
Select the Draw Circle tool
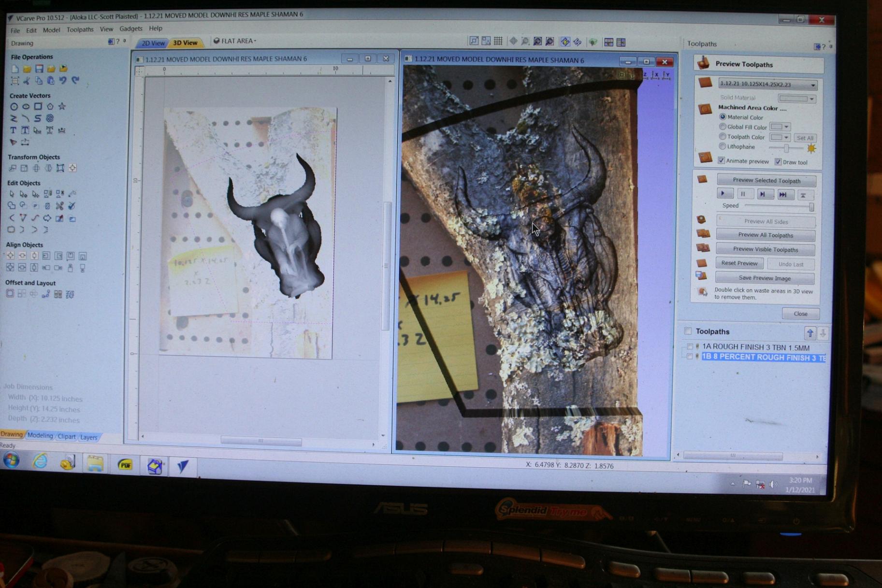click(14, 107)
